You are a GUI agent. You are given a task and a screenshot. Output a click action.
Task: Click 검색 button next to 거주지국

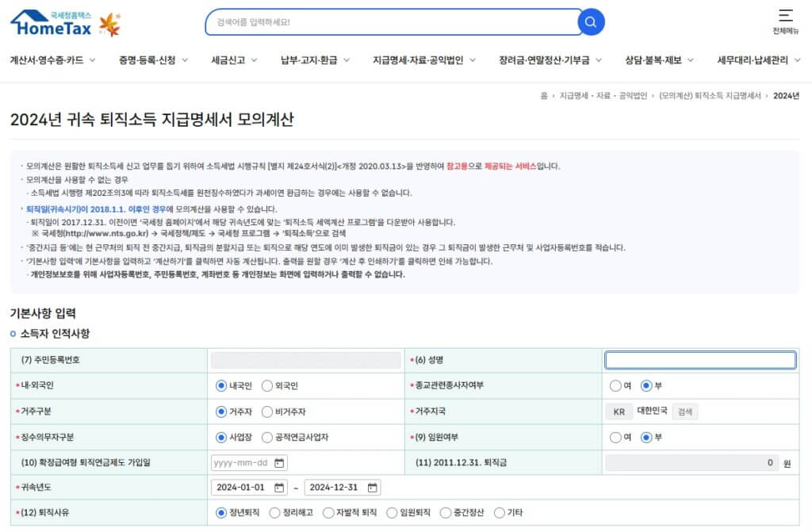coord(684,411)
